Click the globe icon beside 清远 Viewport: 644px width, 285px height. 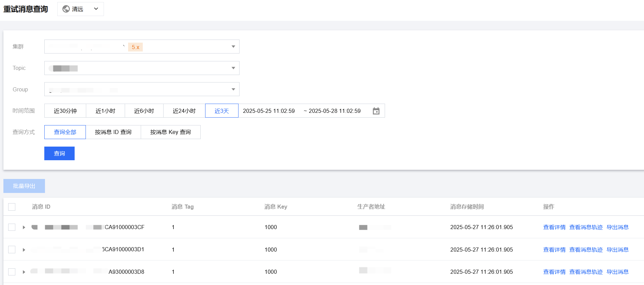(66, 9)
